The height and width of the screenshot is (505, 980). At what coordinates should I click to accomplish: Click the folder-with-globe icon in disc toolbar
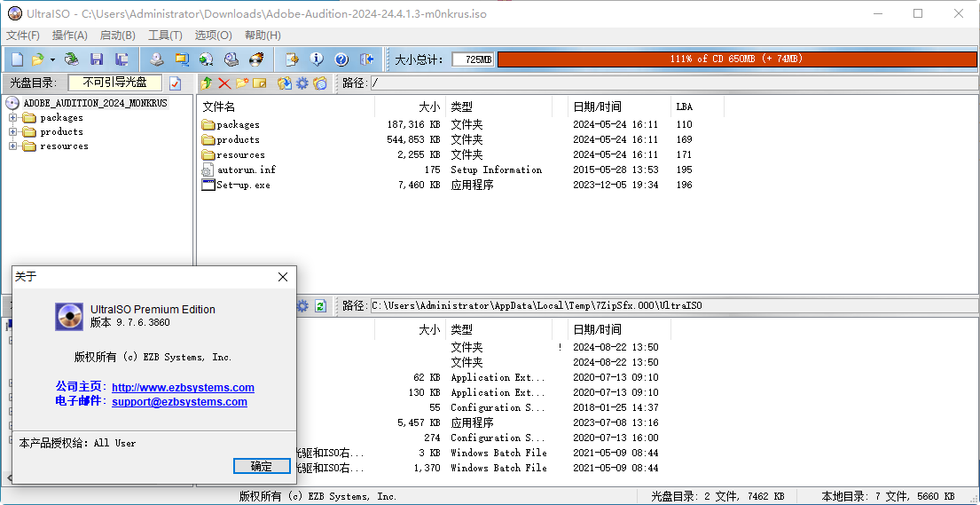320,83
